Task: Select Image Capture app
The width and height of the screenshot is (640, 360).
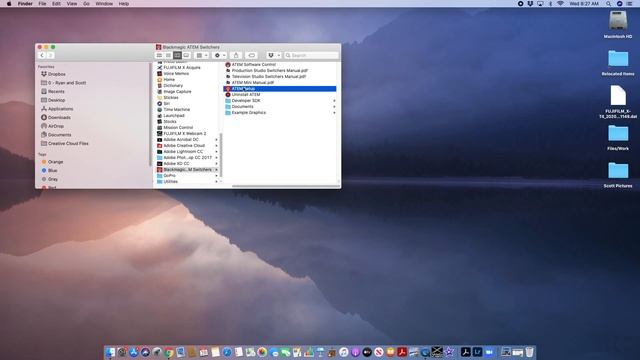Action: click(x=174, y=91)
